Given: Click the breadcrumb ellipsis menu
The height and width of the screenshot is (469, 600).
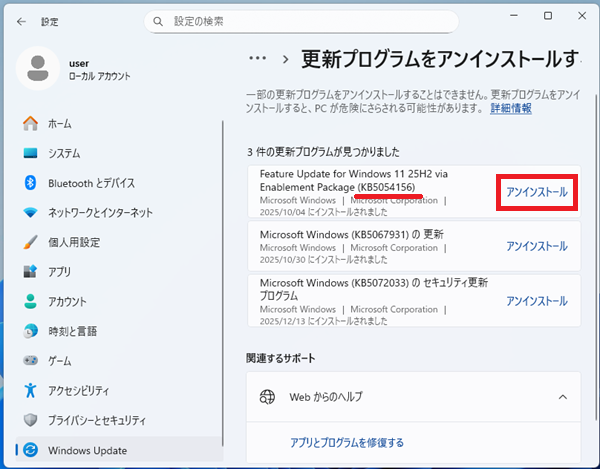Looking at the screenshot, I should coord(258,60).
